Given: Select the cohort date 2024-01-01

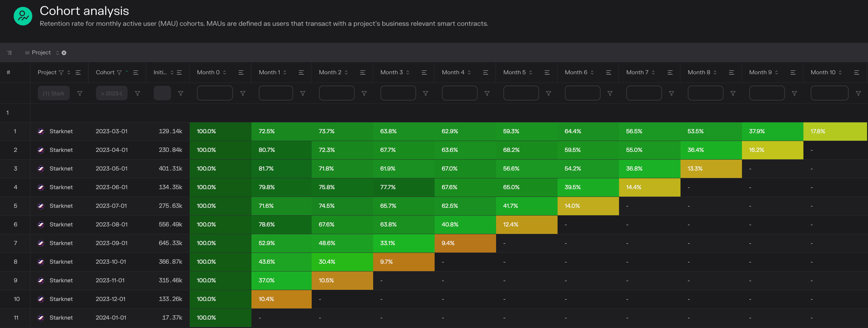Looking at the screenshot, I should (111, 318).
